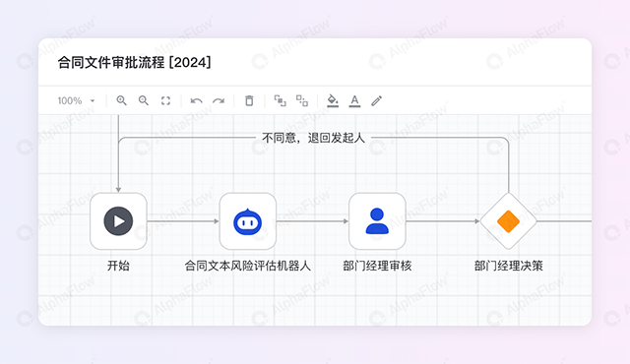Screen dimensions: 630x364
Task: Click the 100% zoom percentage text
Action: click(x=70, y=100)
